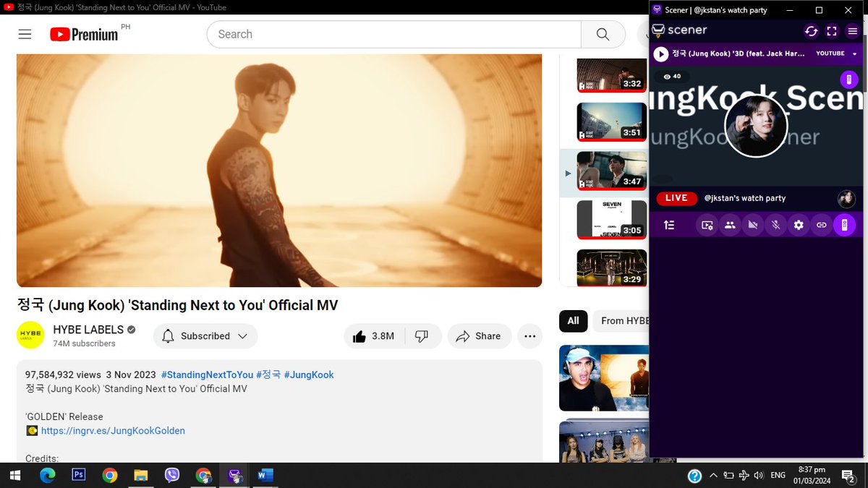Viewport: 868px width, 488px height.
Task: Open the HYBE LABELS channel avatar
Action: [30, 335]
